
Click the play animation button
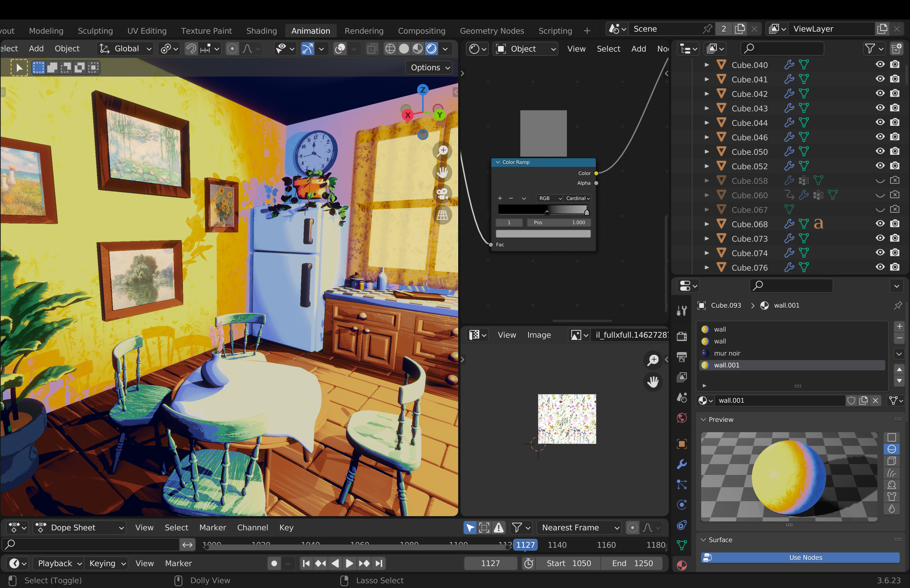349,563
